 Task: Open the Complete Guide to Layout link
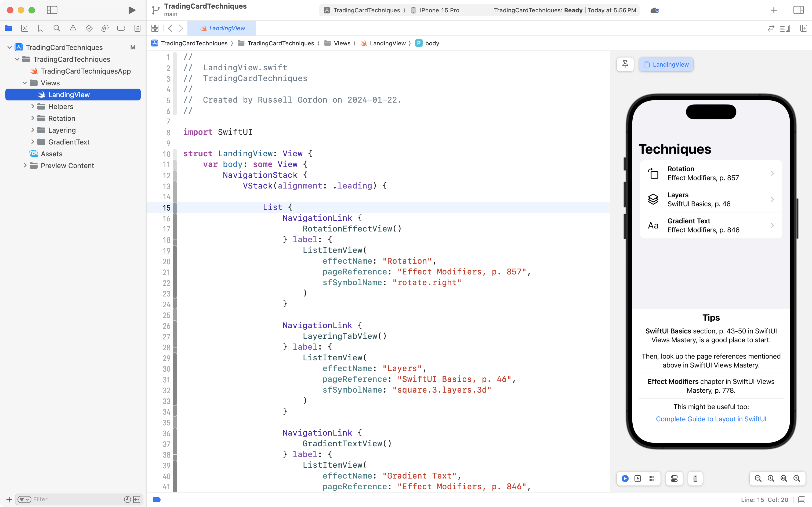click(x=711, y=419)
